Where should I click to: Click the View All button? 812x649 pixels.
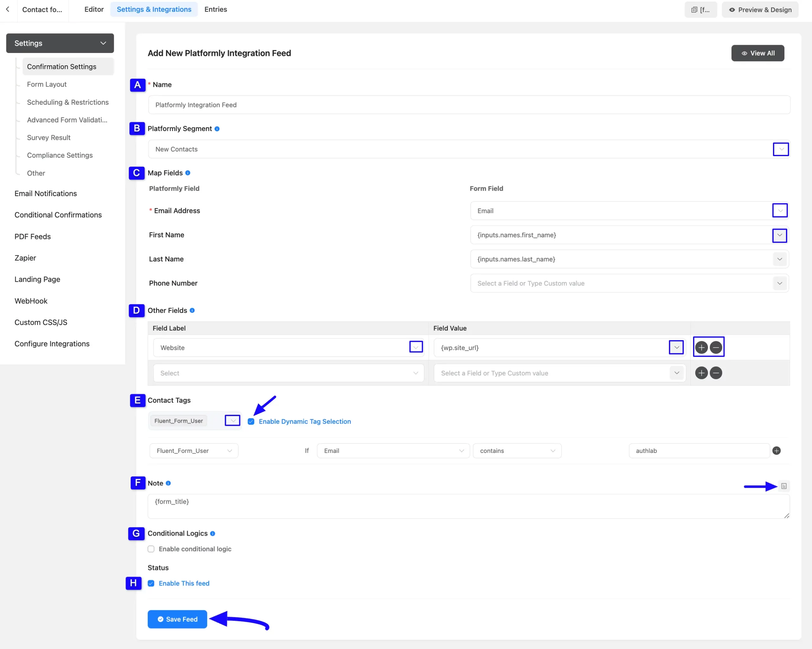tap(758, 53)
